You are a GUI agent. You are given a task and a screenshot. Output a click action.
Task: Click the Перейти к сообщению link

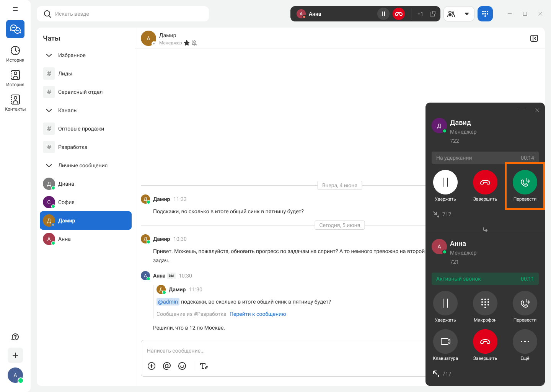(258, 314)
